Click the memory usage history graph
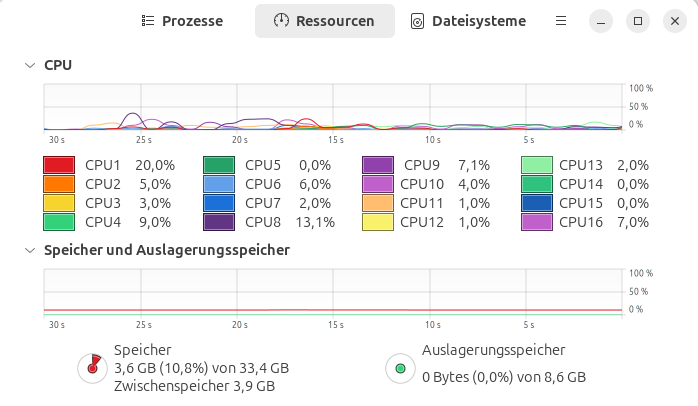Screen dimensions: 698x406 tap(333, 292)
